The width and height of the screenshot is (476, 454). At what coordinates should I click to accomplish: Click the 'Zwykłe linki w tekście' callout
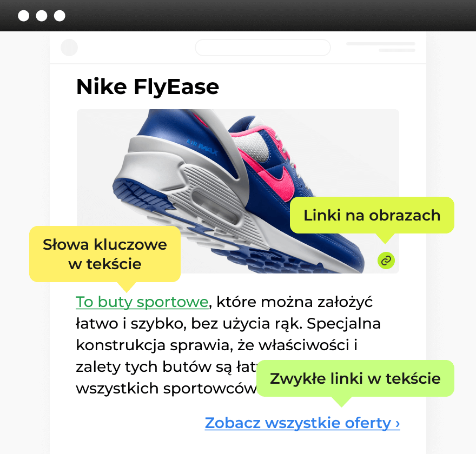pyautogui.click(x=355, y=378)
